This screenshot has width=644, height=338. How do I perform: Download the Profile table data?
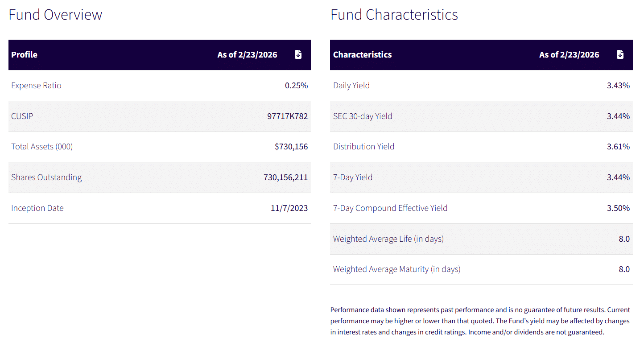(x=298, y=54)
